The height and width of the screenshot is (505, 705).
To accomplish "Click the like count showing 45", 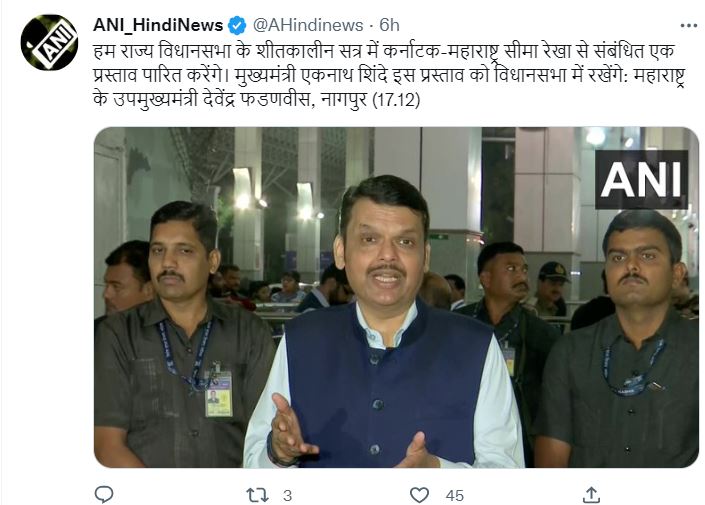I will 455,496.
